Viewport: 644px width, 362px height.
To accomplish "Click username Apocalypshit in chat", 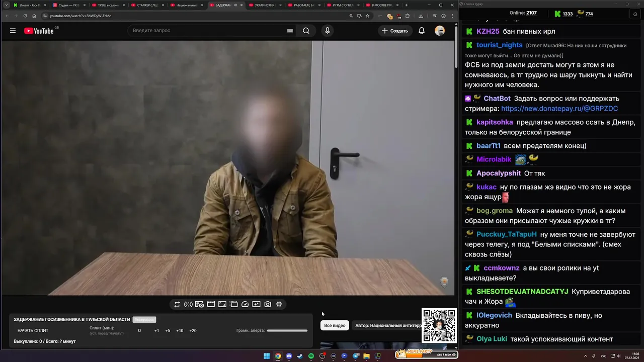I will point(499,173).
